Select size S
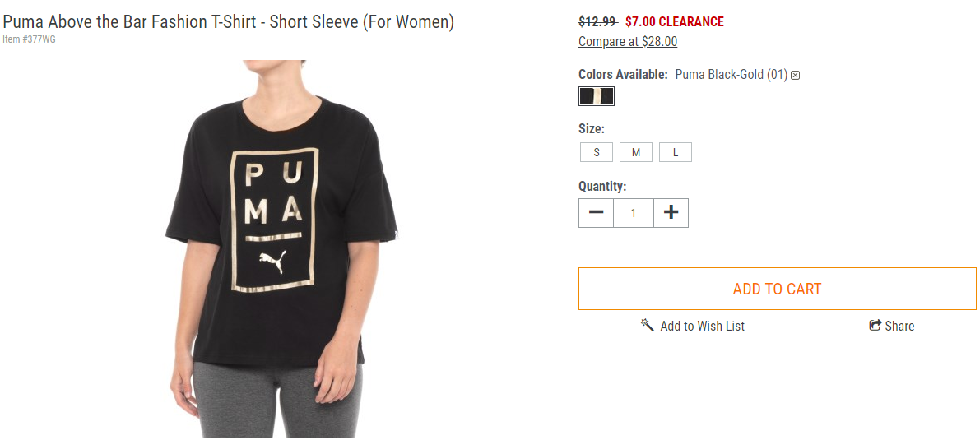980x440 pixels. tap(597, 152)
